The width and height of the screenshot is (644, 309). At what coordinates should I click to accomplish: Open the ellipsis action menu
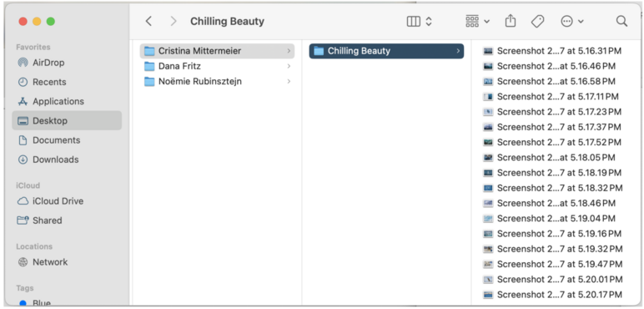coord(572,22)
